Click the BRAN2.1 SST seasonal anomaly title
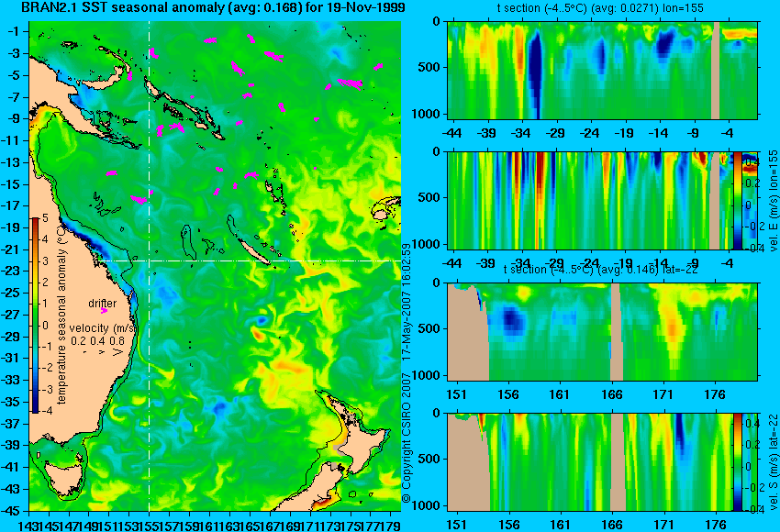 tap(213, 7)
